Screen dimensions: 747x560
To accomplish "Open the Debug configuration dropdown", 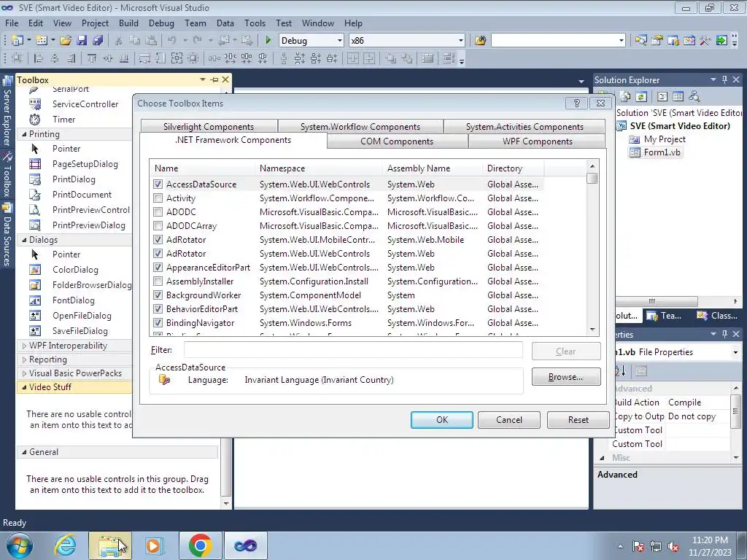I will click(x=339, y=41).
